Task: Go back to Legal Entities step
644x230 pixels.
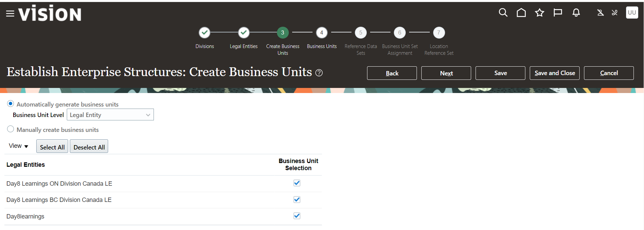Action: click(243, 33)
